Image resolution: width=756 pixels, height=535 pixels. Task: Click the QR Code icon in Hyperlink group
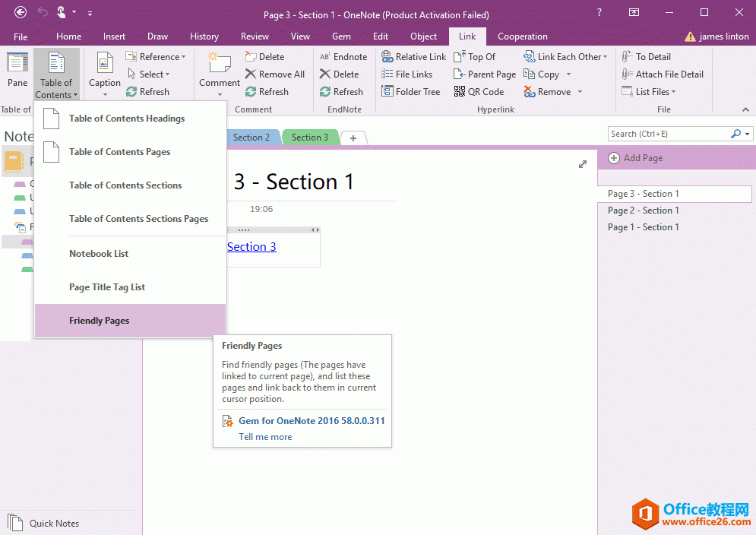tap(460, 92)
